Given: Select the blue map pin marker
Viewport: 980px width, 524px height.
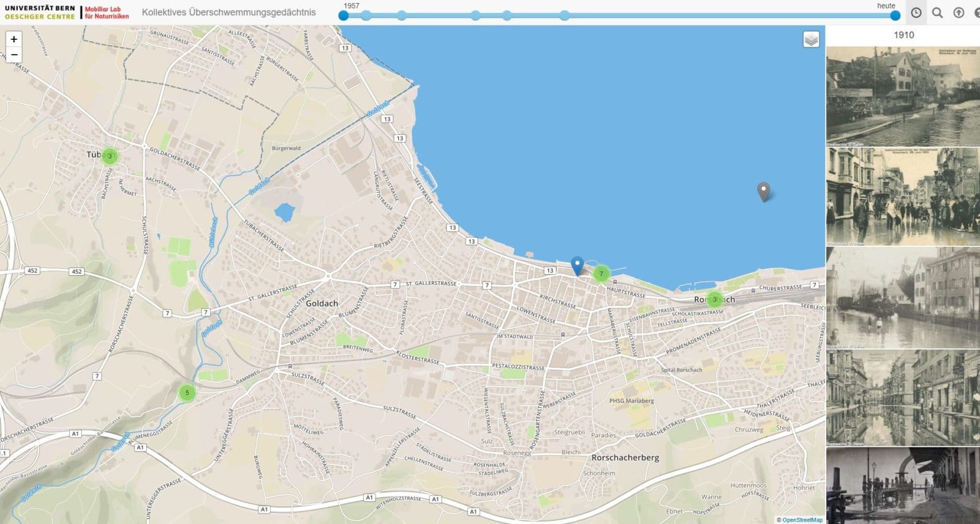Looking at the screenshot, I should click(x=576, y=265).
